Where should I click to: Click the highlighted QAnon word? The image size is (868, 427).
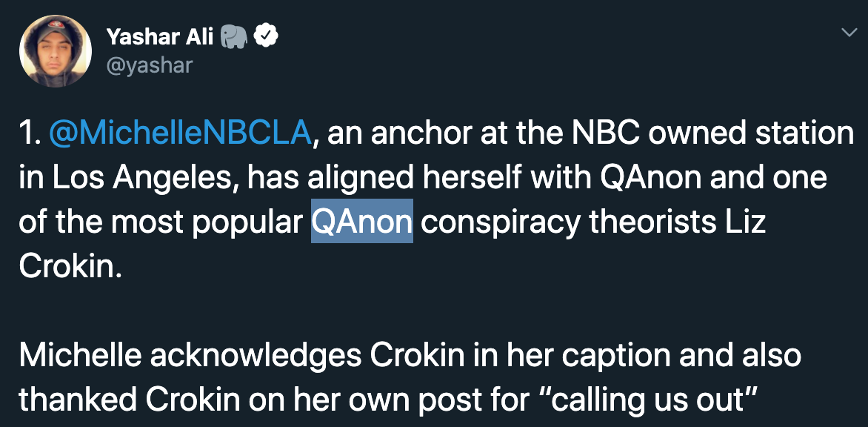pyautogui.click(x=362, y=221)
